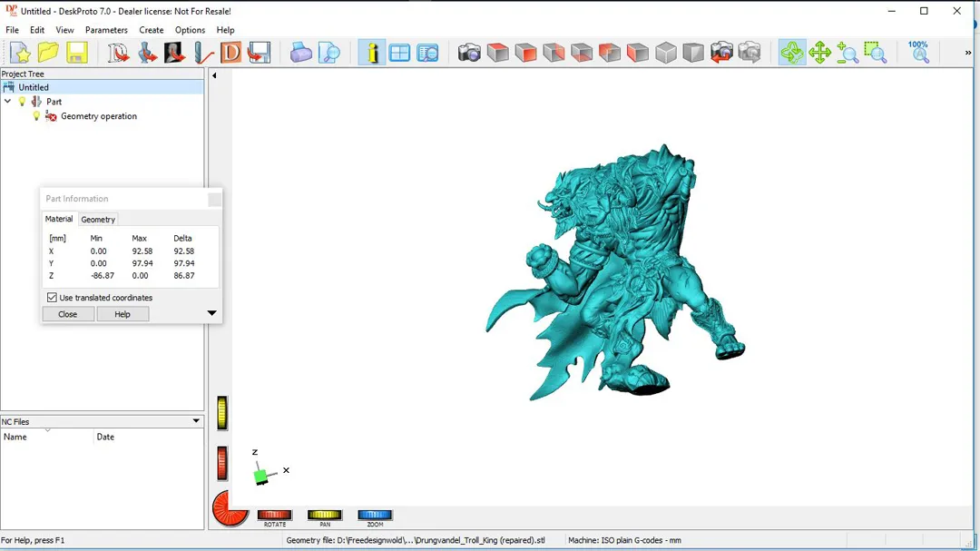Activate pan mode (green four-arrow icon)
980x551 pixels.
pyautogui.click(x=819, y=54)
